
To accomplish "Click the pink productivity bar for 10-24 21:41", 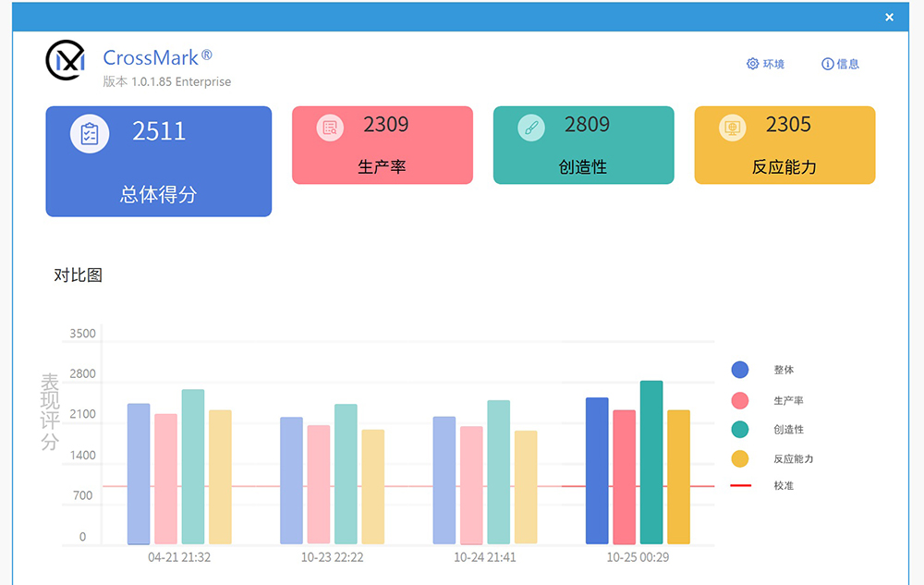I will tap(471, 485).
